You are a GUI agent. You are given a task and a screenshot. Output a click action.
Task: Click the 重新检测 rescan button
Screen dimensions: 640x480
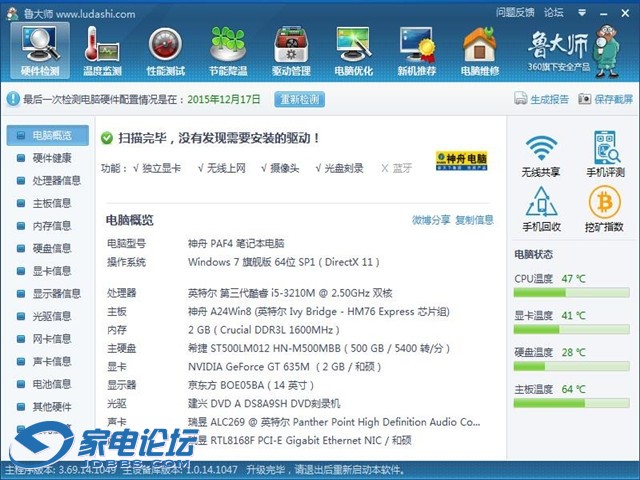tap(300, 99)
